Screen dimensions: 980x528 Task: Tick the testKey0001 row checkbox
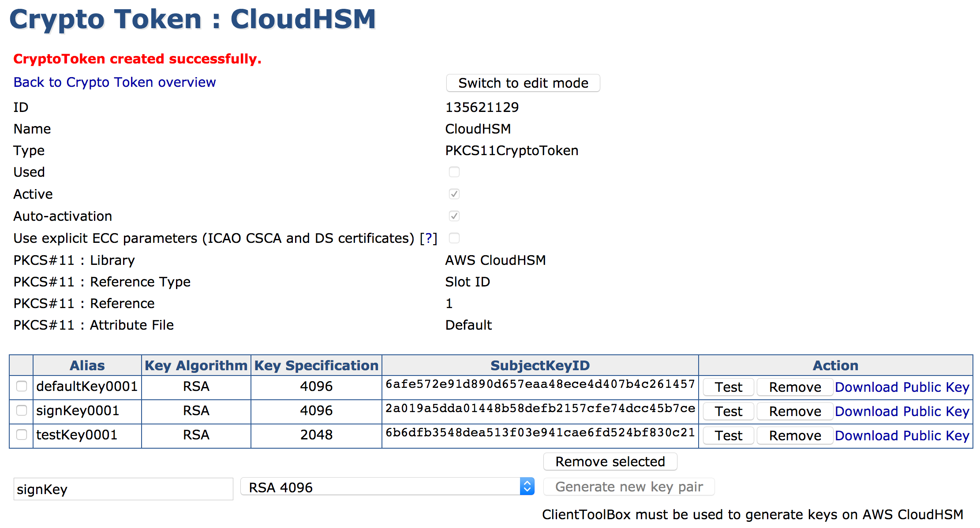pyautogui.click(x=22, y=435)
